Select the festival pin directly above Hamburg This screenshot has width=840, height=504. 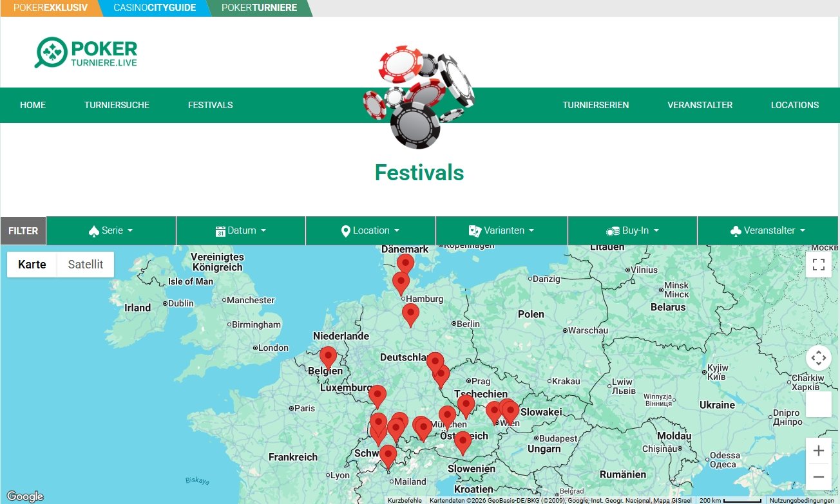(x=401, y=283)
